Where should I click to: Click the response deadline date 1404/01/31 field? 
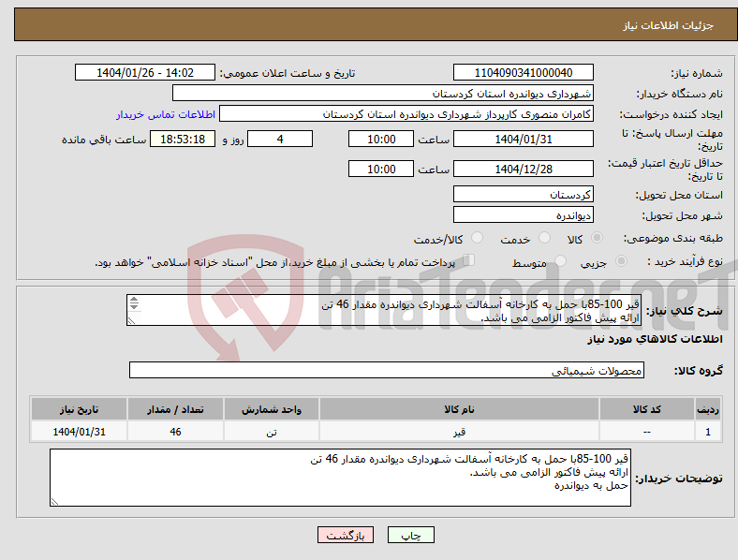(523, 139)
